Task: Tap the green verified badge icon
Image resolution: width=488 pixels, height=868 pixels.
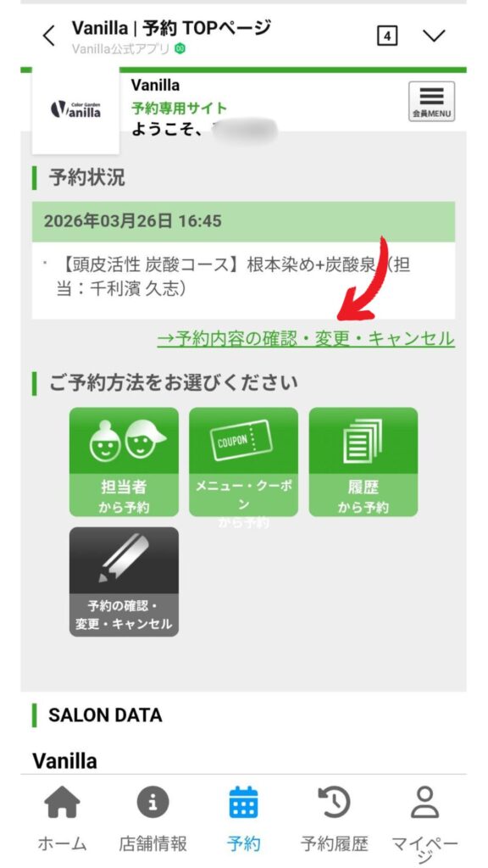Action: [x=180, y=48]
